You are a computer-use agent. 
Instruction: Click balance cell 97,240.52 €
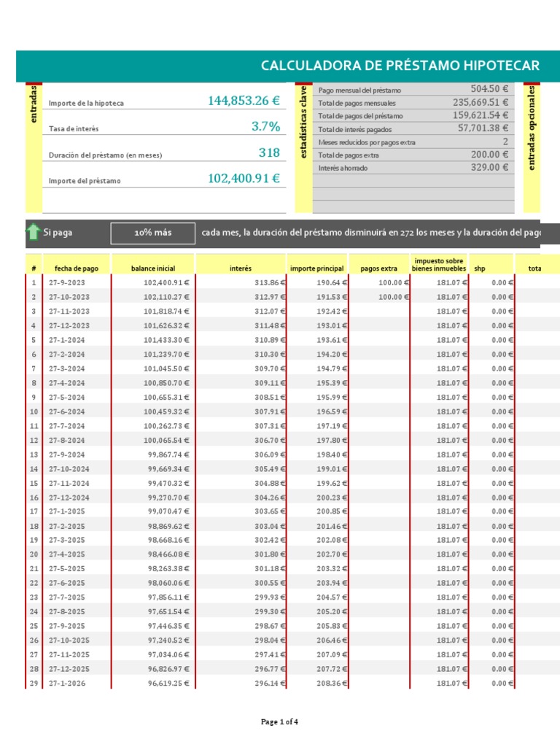(x=168, y=640)
